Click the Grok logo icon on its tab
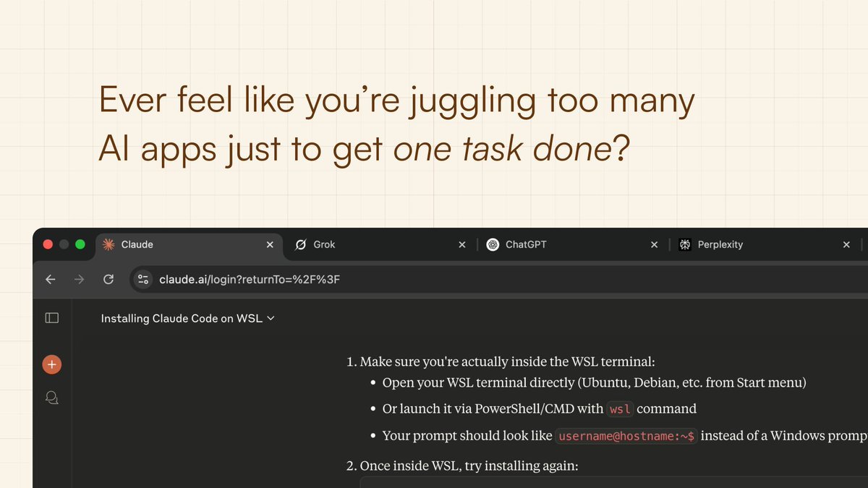 pyautogui.click(x=301, y=244)
